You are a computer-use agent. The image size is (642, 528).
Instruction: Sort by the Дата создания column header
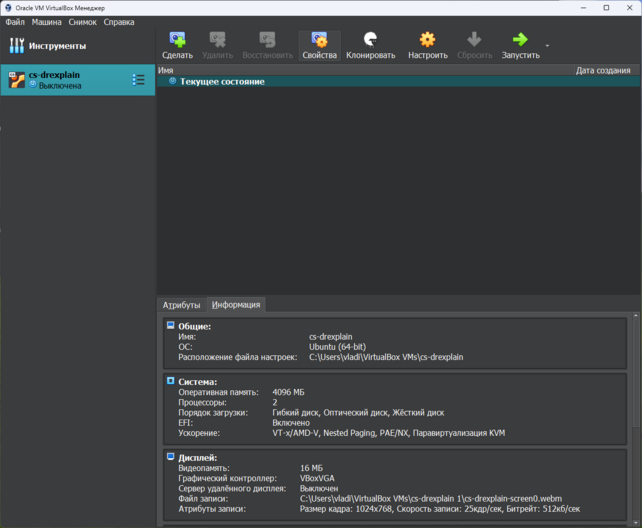pos(602,71)
